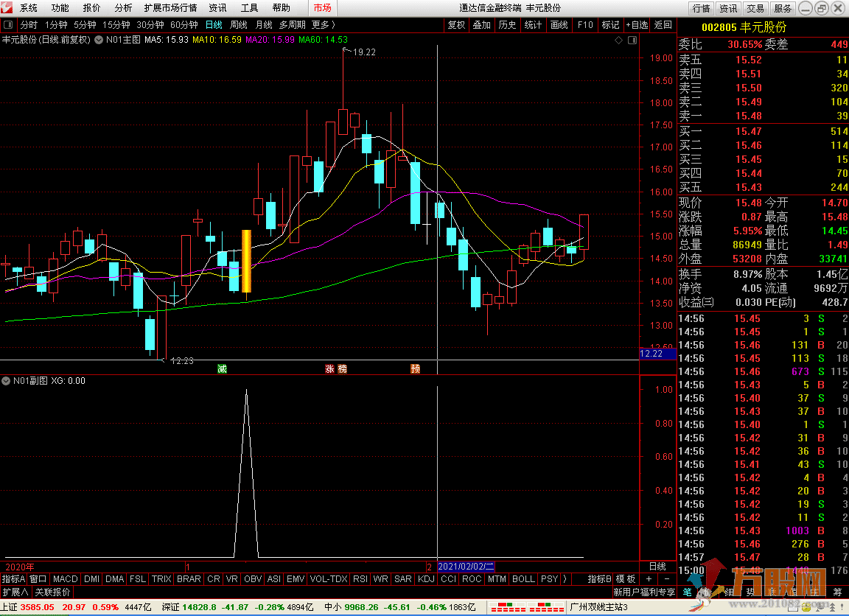This screenshot has height=616, width=849.
Task: Click the 新用户福利专享 link
Action: pyautogui.click(x=644, y=592)
